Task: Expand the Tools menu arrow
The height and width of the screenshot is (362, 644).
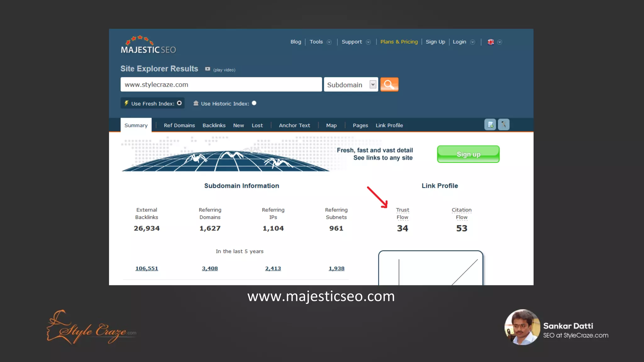Action: tap(329, 42)
